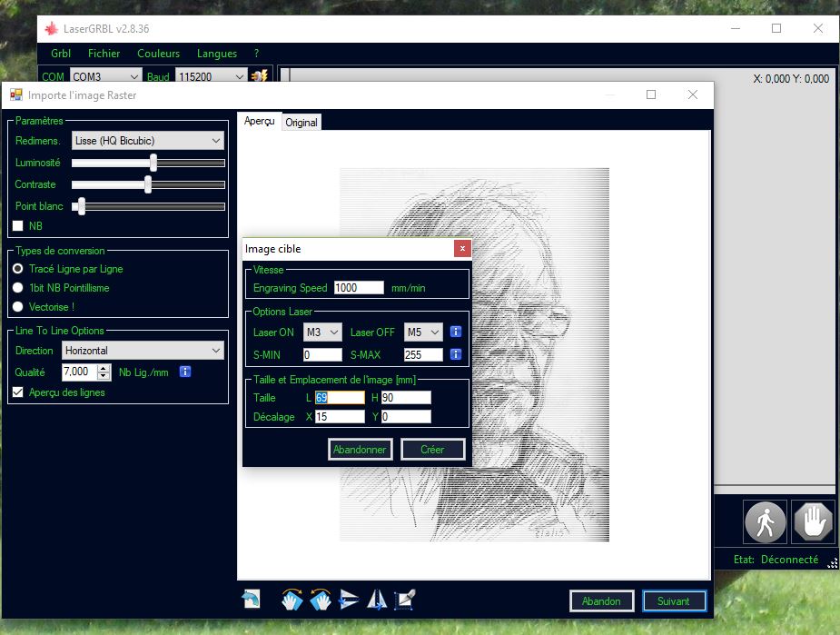Switch to the Aperçu tab
840x635 pixels.
(260, 121)
